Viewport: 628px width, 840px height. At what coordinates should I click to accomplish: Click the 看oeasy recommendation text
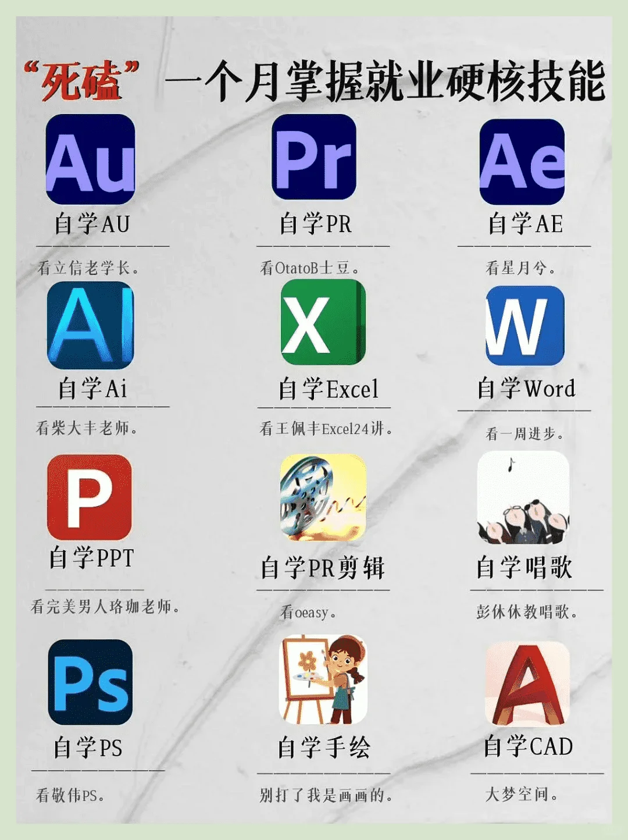pyautogui.click(x=309, y=612)
